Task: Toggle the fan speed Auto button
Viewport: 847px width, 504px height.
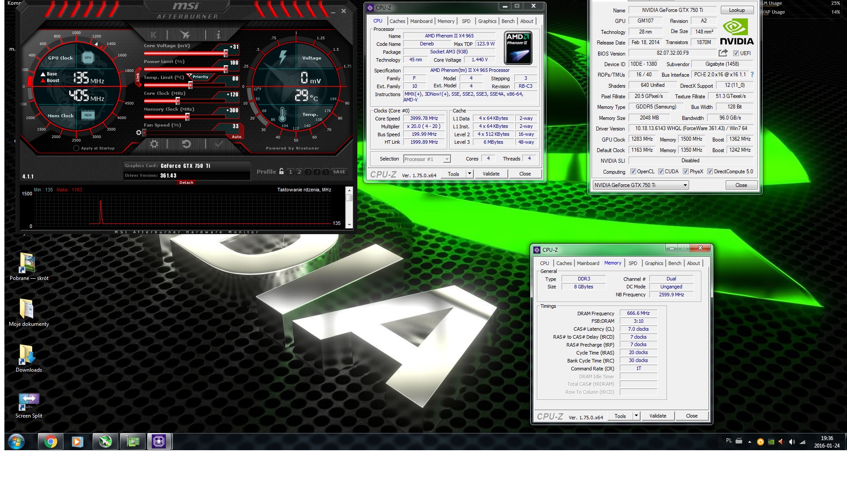Action: pyautogui.click(x=236, y=137)
